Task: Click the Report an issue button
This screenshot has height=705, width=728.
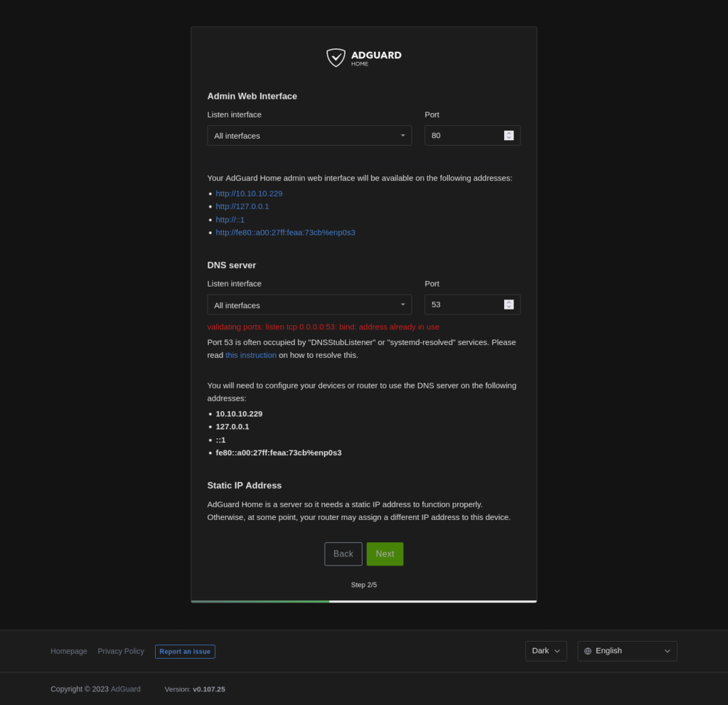Action: tap(185, 652)
